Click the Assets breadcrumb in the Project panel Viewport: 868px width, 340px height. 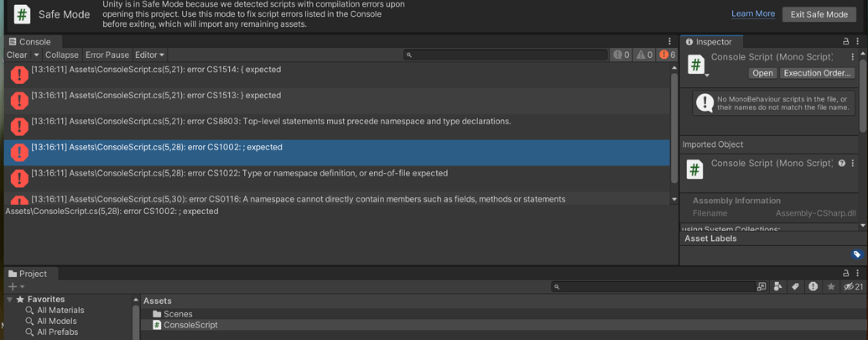(157, 301)
